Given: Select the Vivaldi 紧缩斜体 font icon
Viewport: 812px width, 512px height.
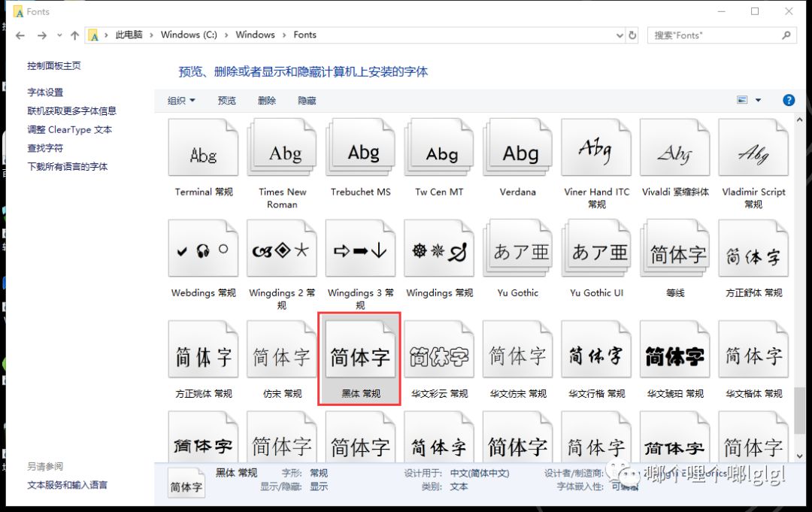Looking at the screenshot, I should coord(675,147).
